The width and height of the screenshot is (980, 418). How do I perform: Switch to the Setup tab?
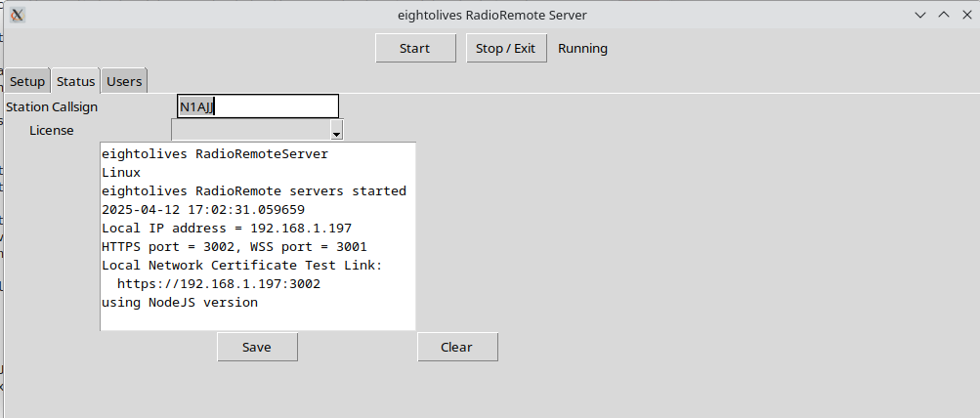pos(27,81)
